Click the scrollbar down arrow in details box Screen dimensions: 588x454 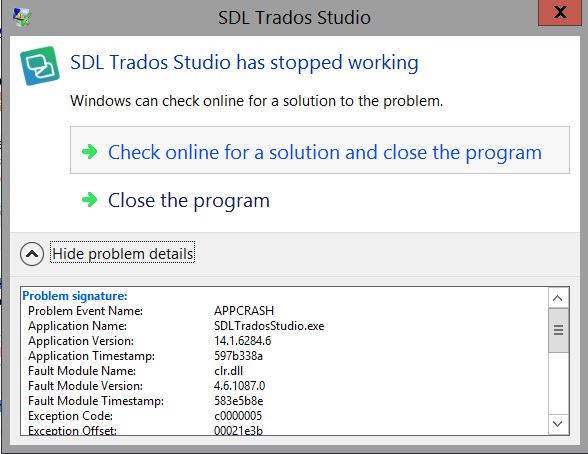click(558, 424)
